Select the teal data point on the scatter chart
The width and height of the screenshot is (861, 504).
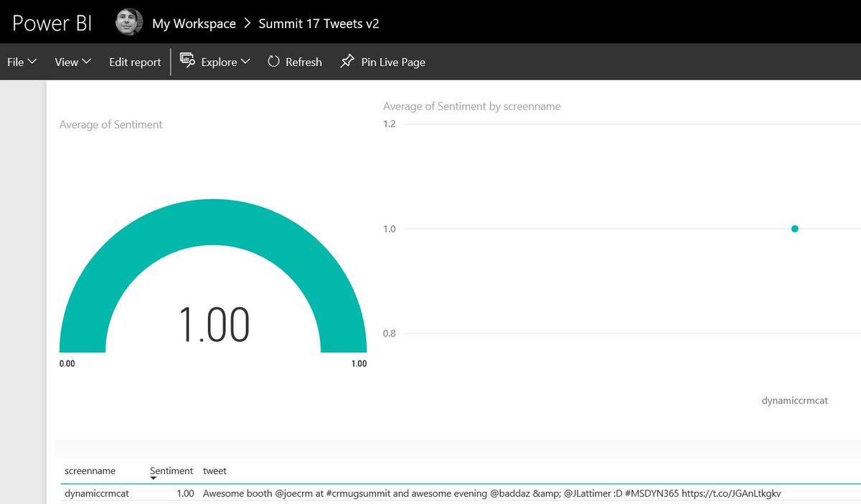(x=794, y=229)
